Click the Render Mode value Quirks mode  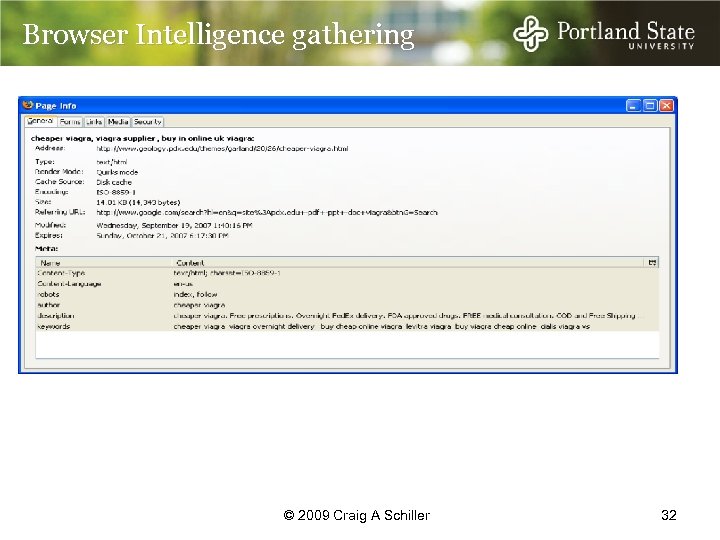pyautogui.click(x=117, y=172)
